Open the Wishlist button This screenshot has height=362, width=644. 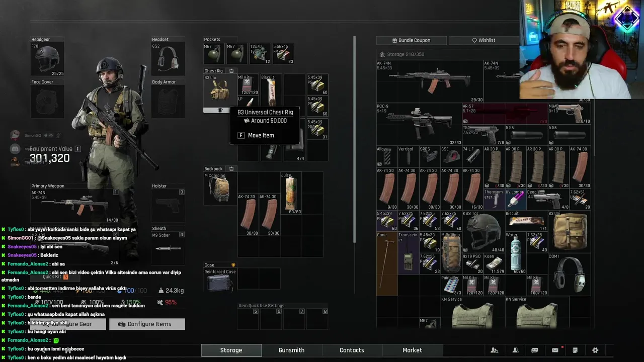[484, 40]
